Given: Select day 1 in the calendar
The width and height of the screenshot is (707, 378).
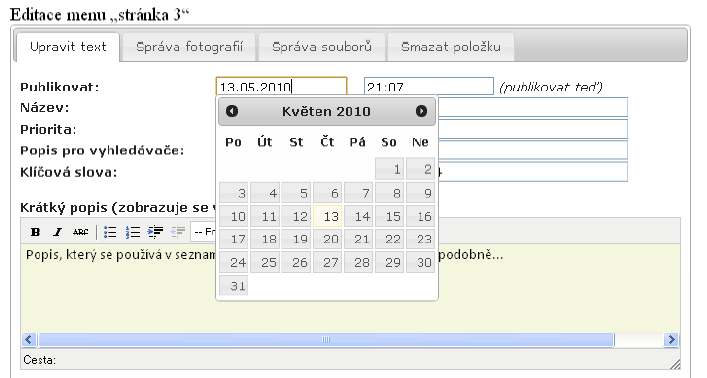Looking at the screenshot, I should [x=390, y=169].
